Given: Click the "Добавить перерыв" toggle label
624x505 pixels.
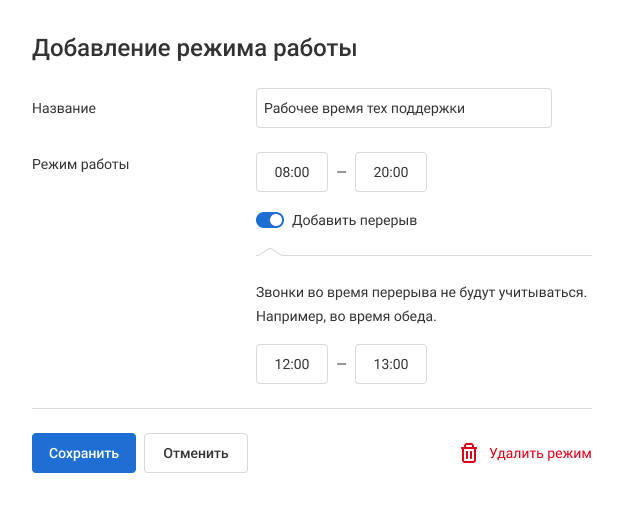Looking at the screenshot, I should [354, 220].
